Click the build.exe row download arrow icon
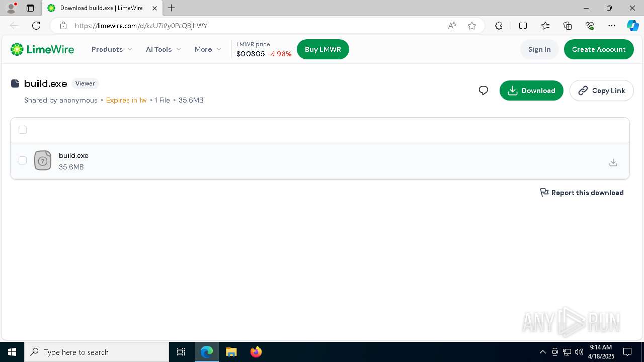Viewport: 644px width, 362px height. click(x=613, y=162)
